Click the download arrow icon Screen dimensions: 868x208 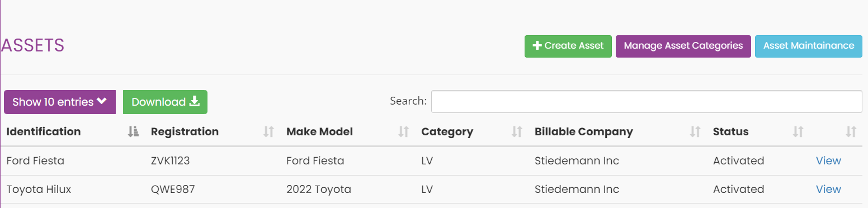coord(194,101)
